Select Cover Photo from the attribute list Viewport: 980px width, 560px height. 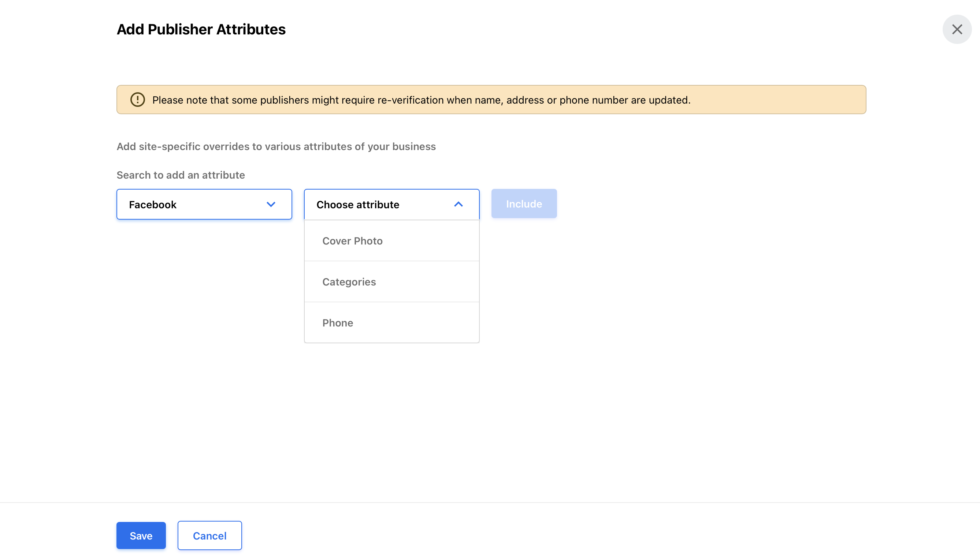click(x=391, y=241)
